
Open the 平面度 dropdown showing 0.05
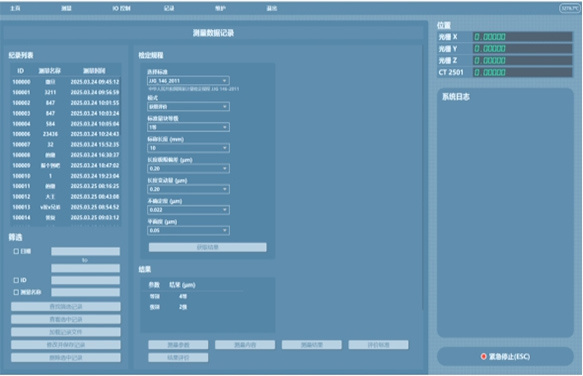click(188, 231)
